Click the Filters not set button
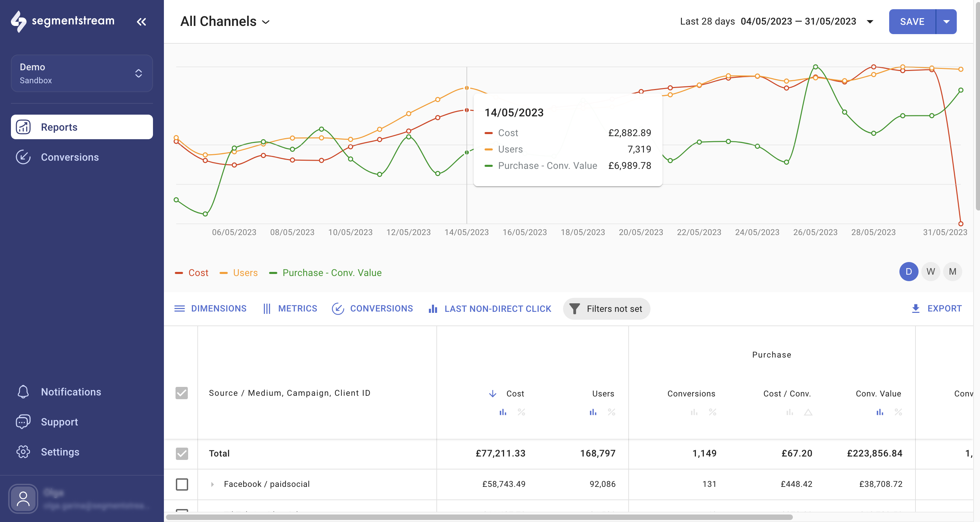 [x=606, y=309]
